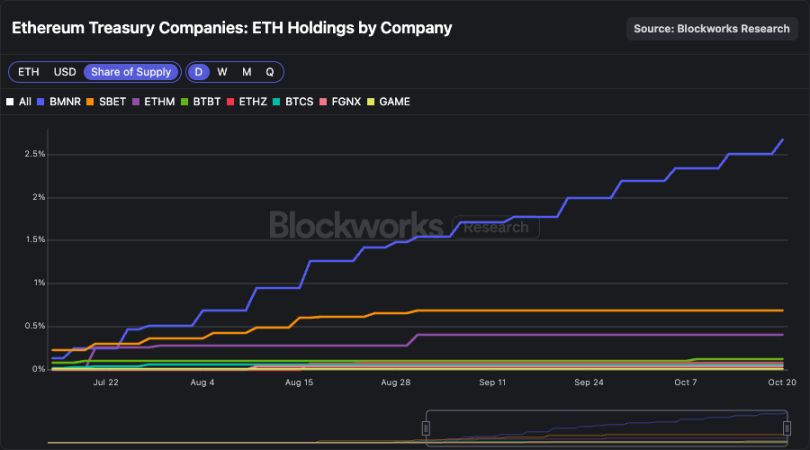This screenshot has height=450, width=810.
Task: Select daily (D) interval
Action: point(199,72)
